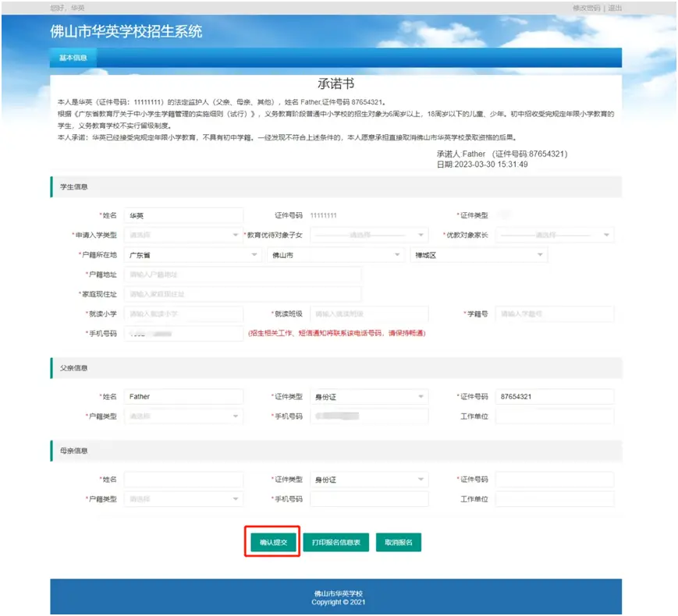This screenshot has height=616, width=678.
Task: Click the 取消报名 cancel registration button
Action: (401, 541)
